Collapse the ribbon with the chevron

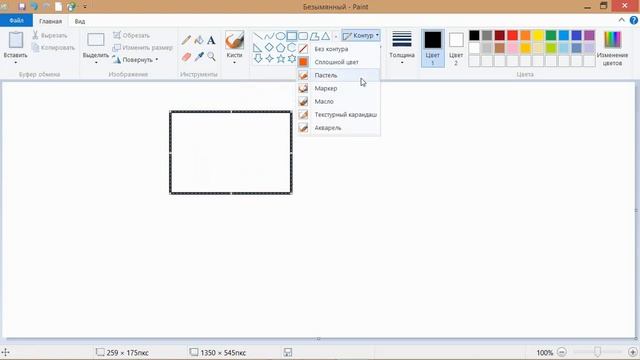622,20
